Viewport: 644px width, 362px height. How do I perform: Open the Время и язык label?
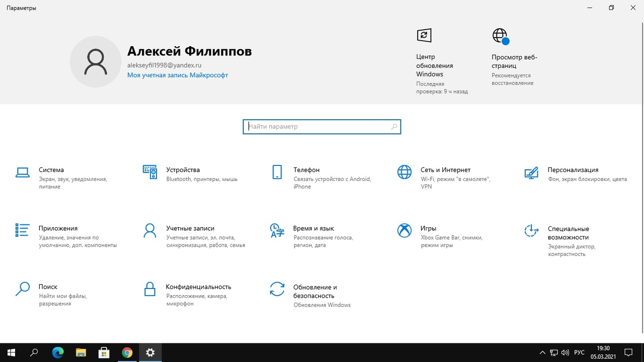pos(313,228)
